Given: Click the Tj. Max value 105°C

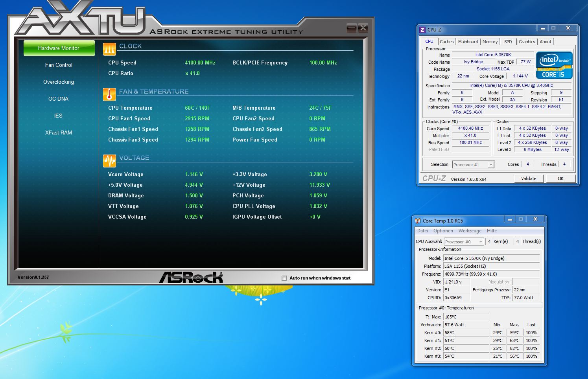Looking at the screenshot, I should (466, 317).
